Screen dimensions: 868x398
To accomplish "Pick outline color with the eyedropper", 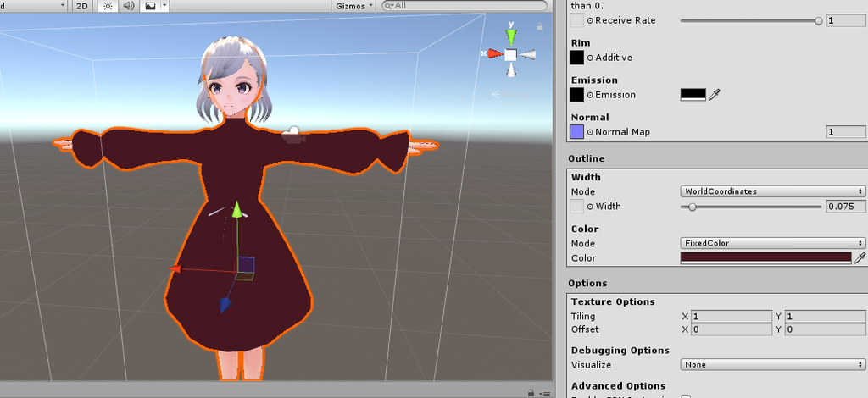I will click(860, 257).
